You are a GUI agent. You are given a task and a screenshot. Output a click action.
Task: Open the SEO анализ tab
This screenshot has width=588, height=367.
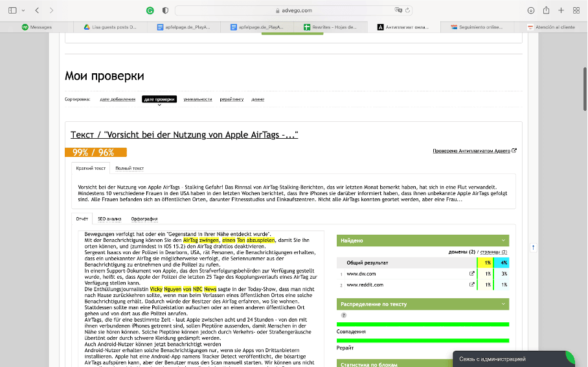coord(109,219)
